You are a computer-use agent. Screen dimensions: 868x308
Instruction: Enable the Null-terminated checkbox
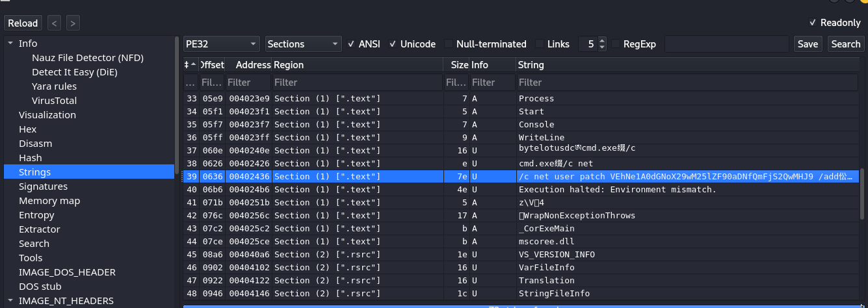486,44
